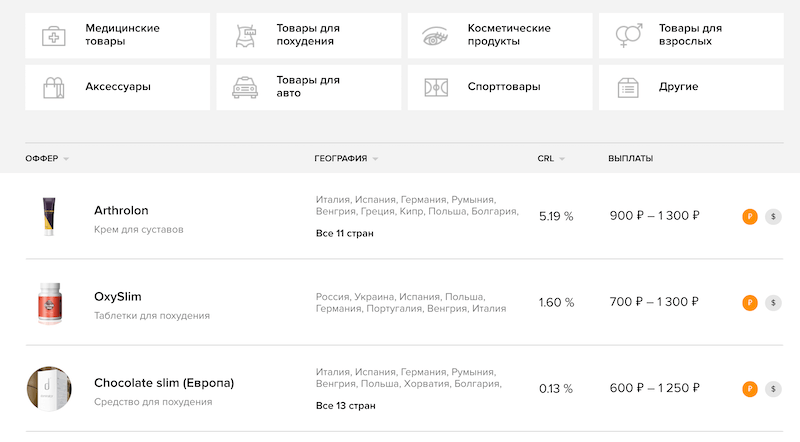Click the medical kit icon for Медицинские товары
Screen dimensions: 800x442
pos(53,36)
